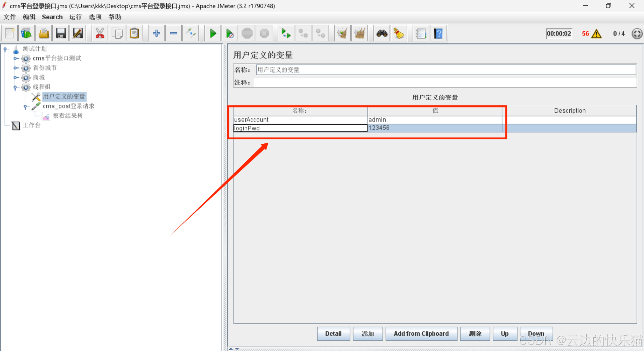Click the Search binoculars icon

click(382, 33)
